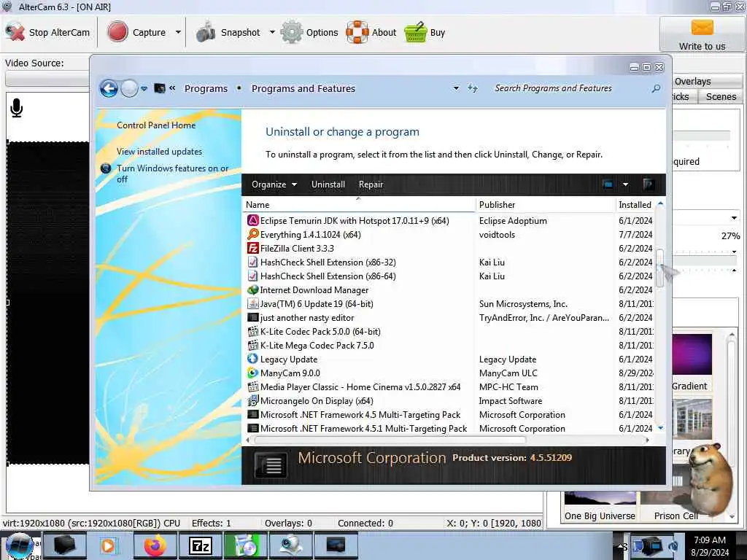Switch to the Scenes tab in AlterCam

[x=721, y=97]
